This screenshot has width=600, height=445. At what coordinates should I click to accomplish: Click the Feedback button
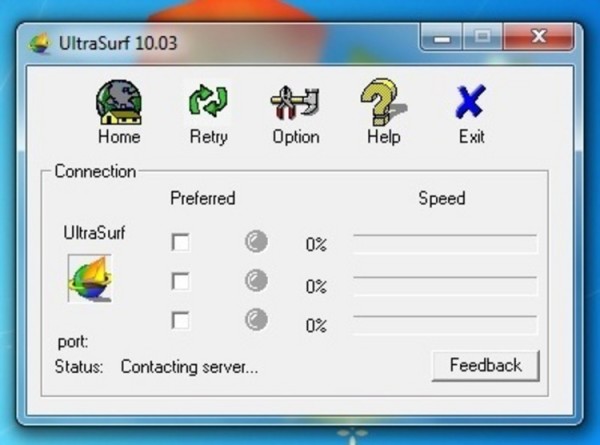click(486, 365)
